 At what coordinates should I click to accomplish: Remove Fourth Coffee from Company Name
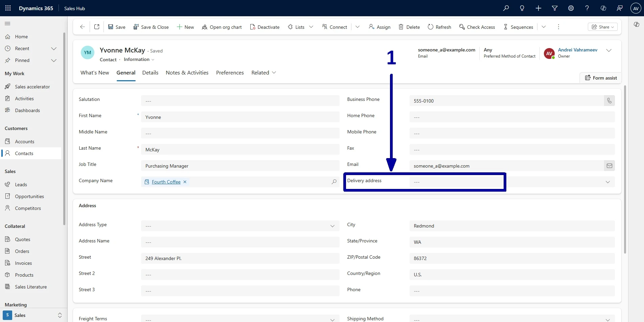(185, 182)
